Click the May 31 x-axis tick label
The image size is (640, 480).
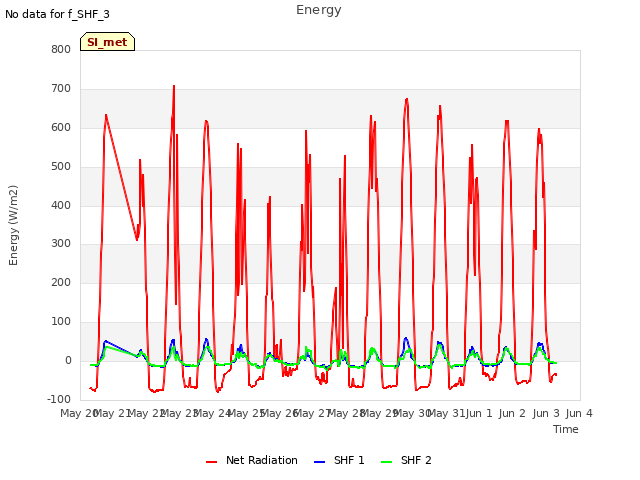click(446, 413)
